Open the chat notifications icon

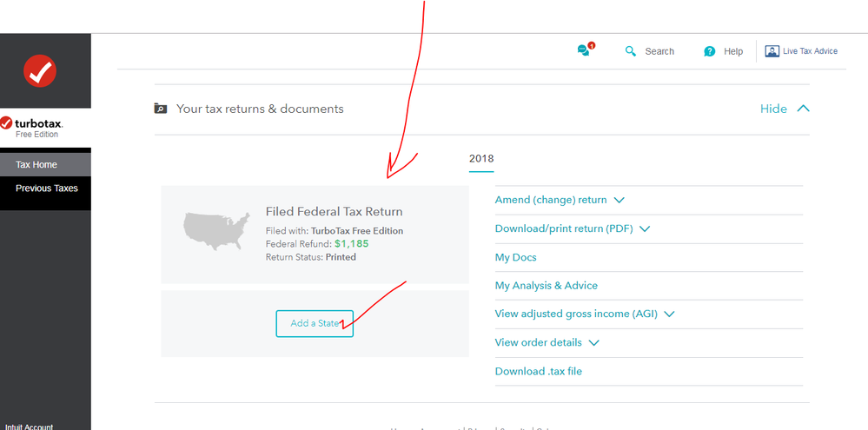pyautogui.click(x=585, y=50)
